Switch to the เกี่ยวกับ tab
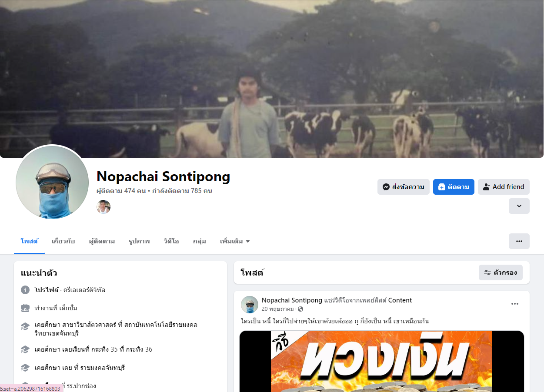 pyautogui.click(x=63, y=241)
